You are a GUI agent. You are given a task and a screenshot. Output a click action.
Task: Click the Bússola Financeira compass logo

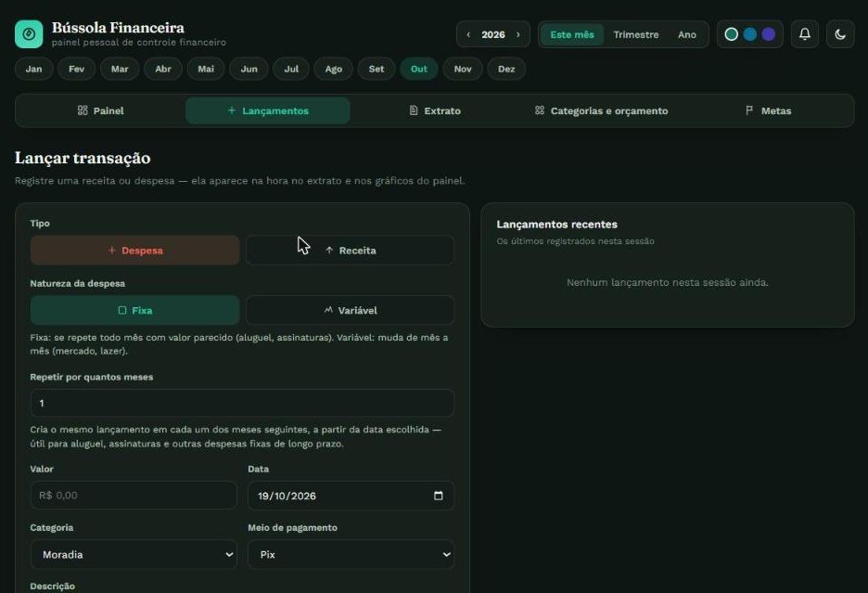click(x=29, y=34)
